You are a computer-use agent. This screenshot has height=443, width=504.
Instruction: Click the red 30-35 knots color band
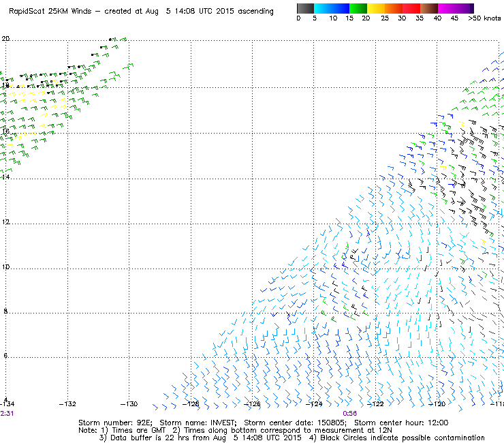pos(411,8)
